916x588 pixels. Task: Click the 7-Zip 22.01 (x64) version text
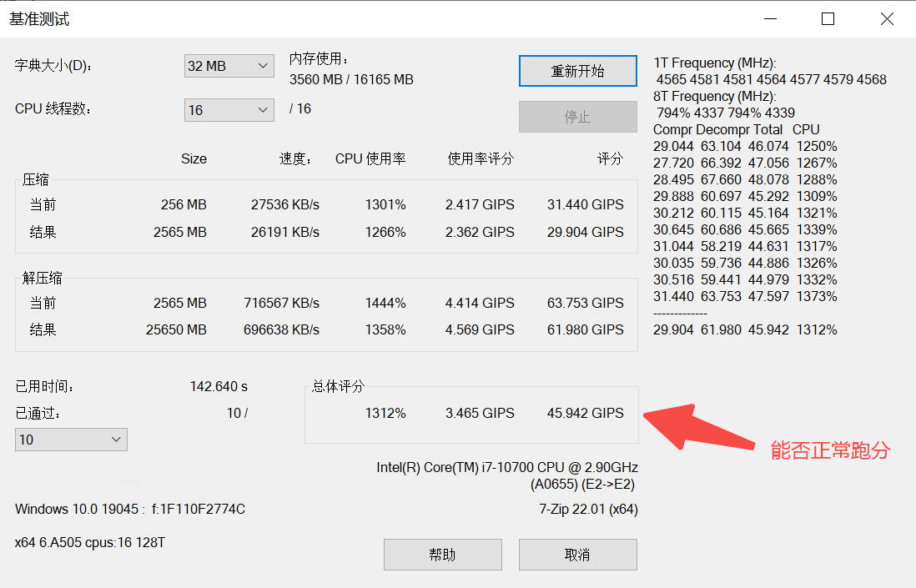point(588,509)
